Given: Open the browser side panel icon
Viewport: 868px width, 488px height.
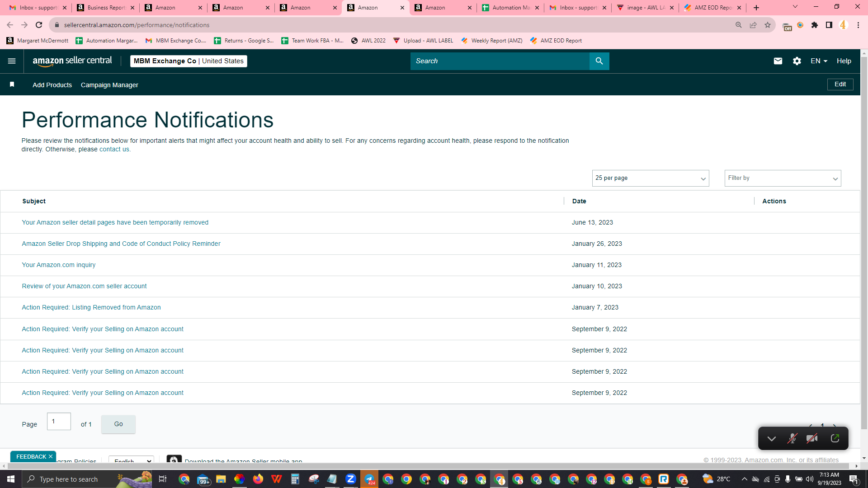Looking at the screenshot, I should (x=829, y=25).
